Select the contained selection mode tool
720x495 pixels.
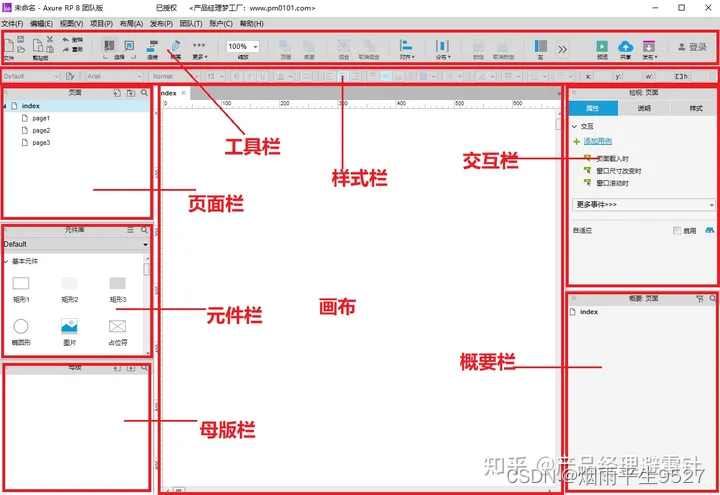pos(129,45)
